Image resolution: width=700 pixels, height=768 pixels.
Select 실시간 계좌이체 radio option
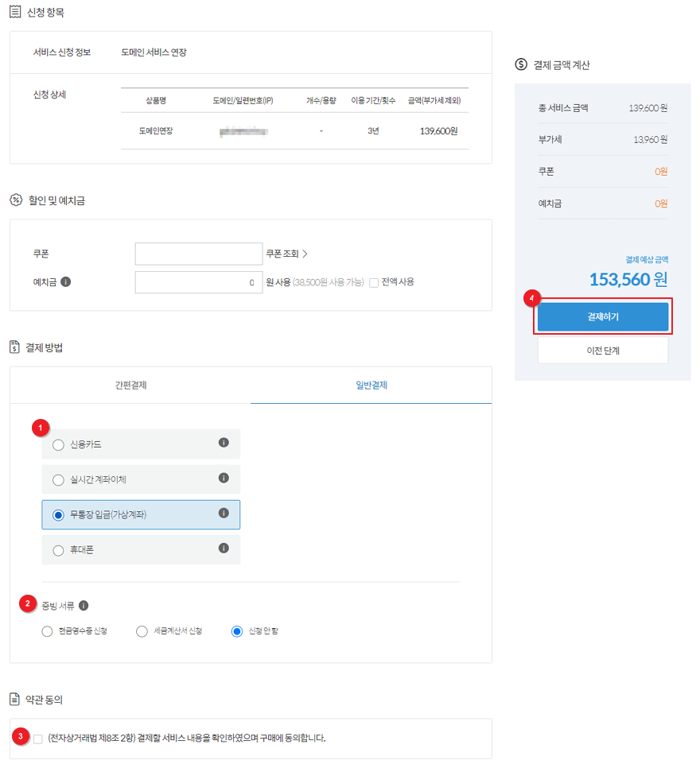pos(58,479)
